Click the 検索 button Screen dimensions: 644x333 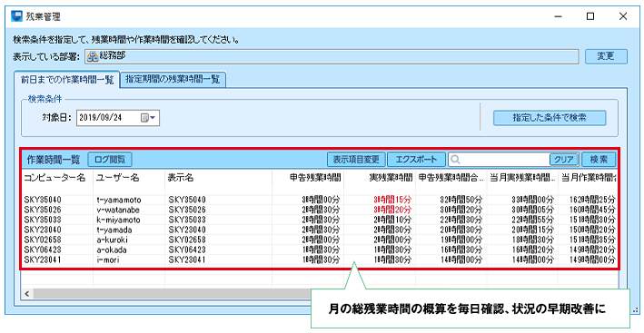point(599,160)
